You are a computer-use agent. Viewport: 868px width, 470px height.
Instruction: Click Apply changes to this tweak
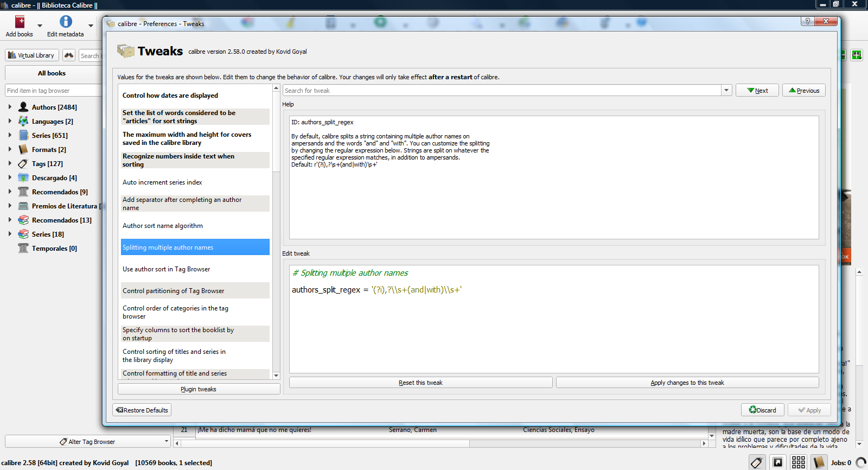click(687, 383)
